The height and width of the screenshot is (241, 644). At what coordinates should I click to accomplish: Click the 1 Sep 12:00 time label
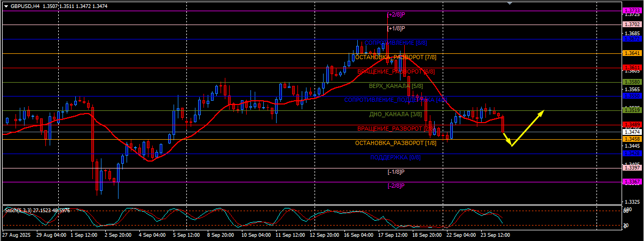[x=83, y=235]
